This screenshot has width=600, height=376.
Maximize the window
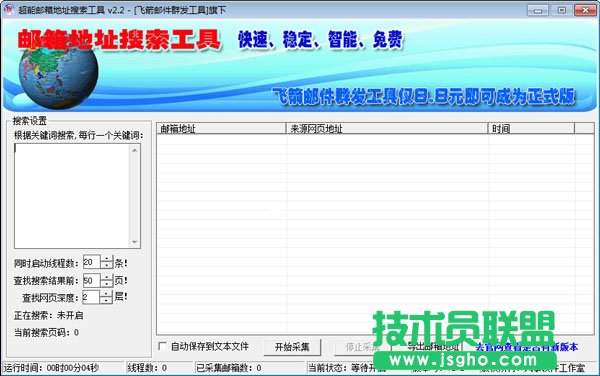(x=561, y=10)
